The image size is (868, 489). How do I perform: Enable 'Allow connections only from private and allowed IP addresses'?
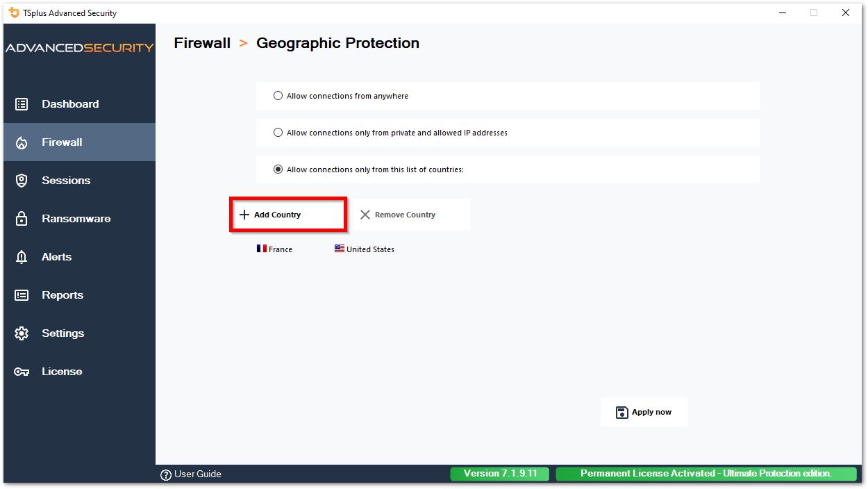click(278, 132)
